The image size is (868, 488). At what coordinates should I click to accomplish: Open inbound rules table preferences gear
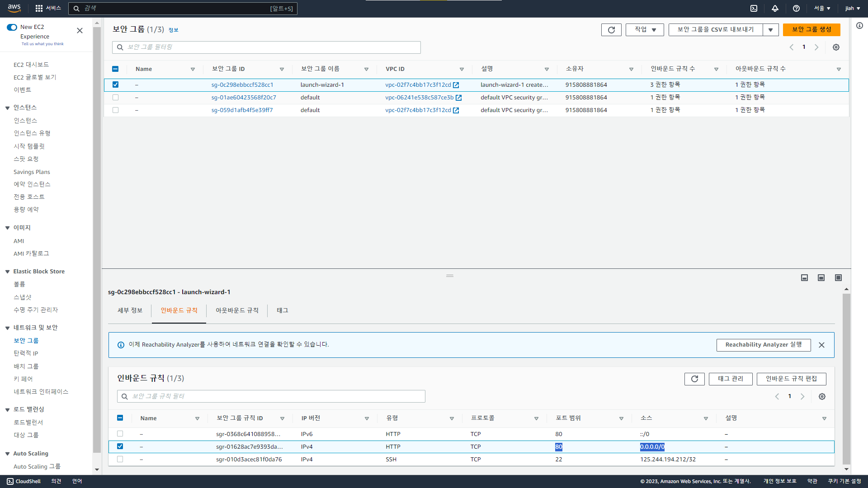[x=822, y=397]
